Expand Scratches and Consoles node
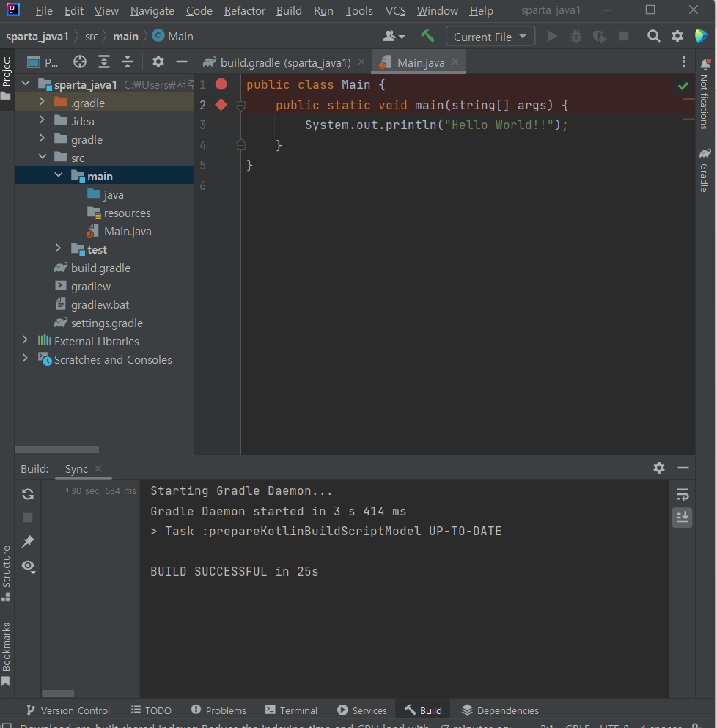717x728 pixels. click(25, 359)
